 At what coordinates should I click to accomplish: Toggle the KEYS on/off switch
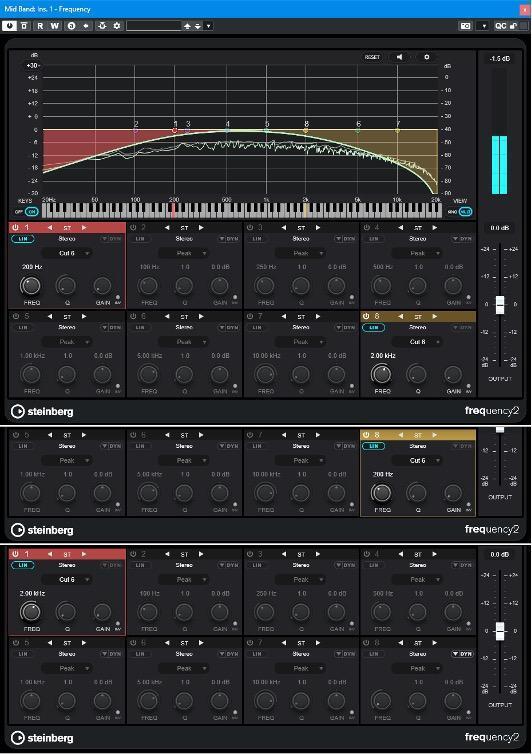[31, 212]
